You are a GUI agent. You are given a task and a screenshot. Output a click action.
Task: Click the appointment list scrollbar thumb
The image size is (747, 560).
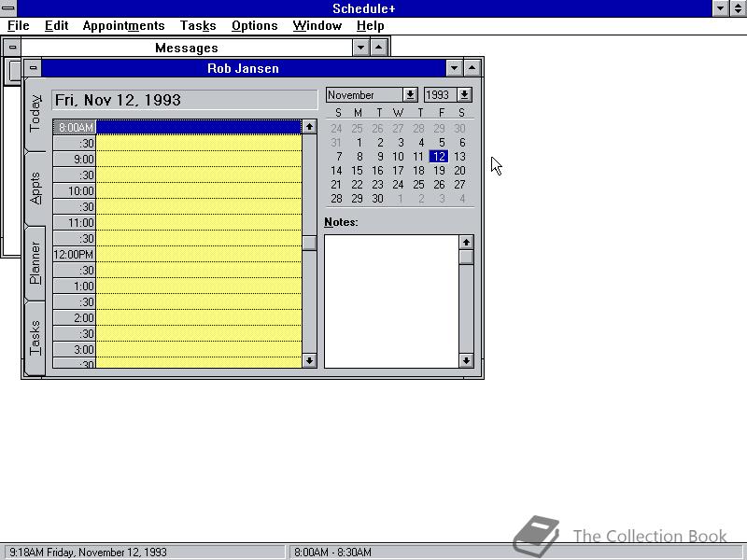tap(309, 243)
